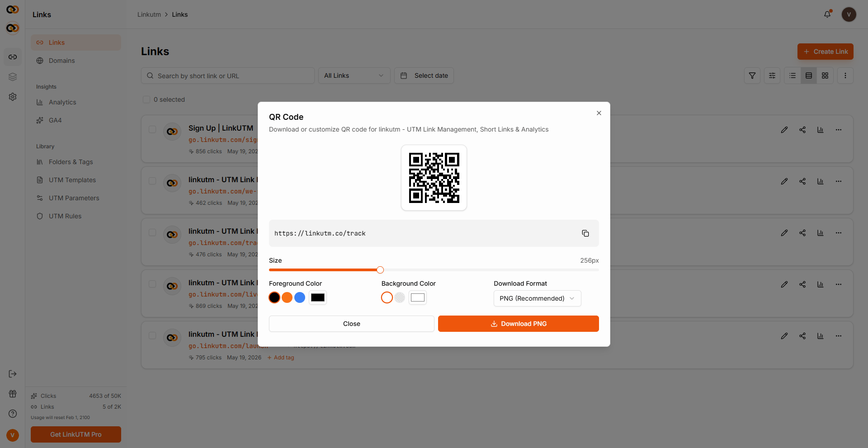
Task: Click the LinkUTM logo at top left
Action: click(x=13, y=9)
